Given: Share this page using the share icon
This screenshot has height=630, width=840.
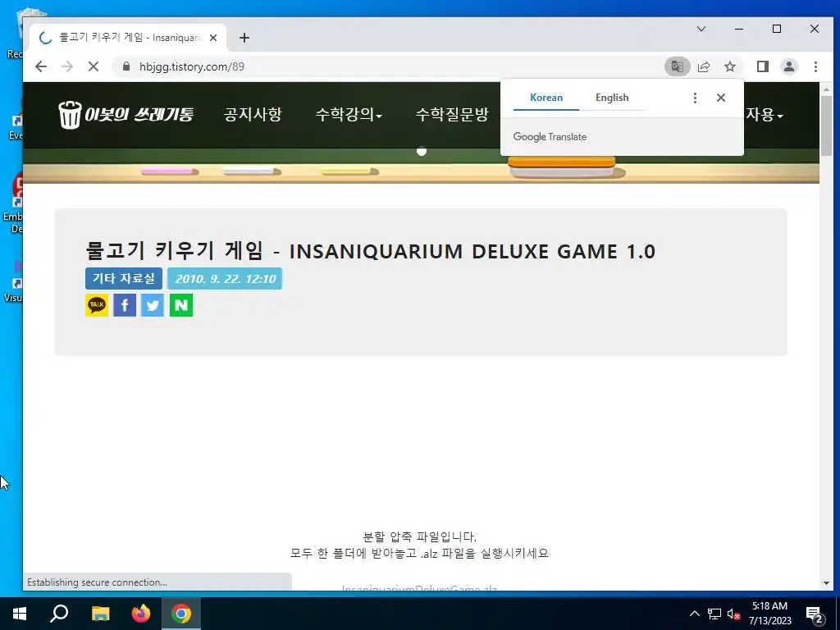Looking at the screenshot, I should [x=704, y=66].
